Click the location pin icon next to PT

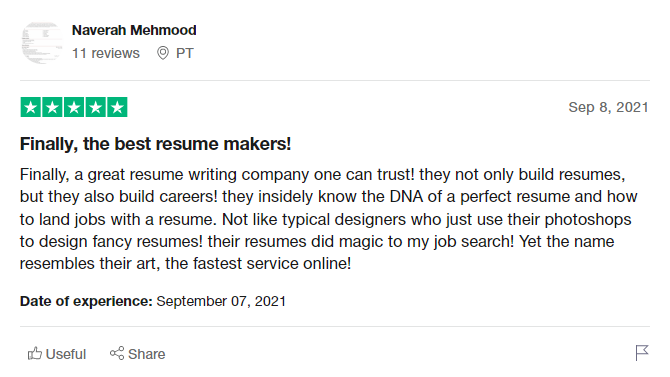(163, 53)
